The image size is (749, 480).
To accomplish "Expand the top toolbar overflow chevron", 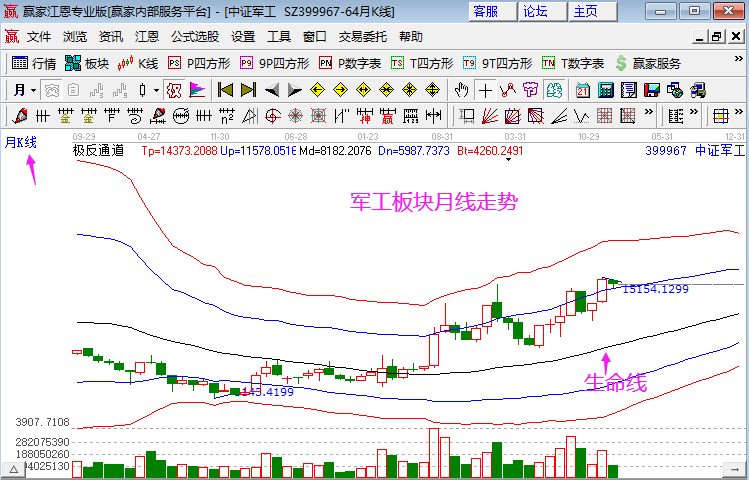I will pyautogui.click(x=738, y=59).
